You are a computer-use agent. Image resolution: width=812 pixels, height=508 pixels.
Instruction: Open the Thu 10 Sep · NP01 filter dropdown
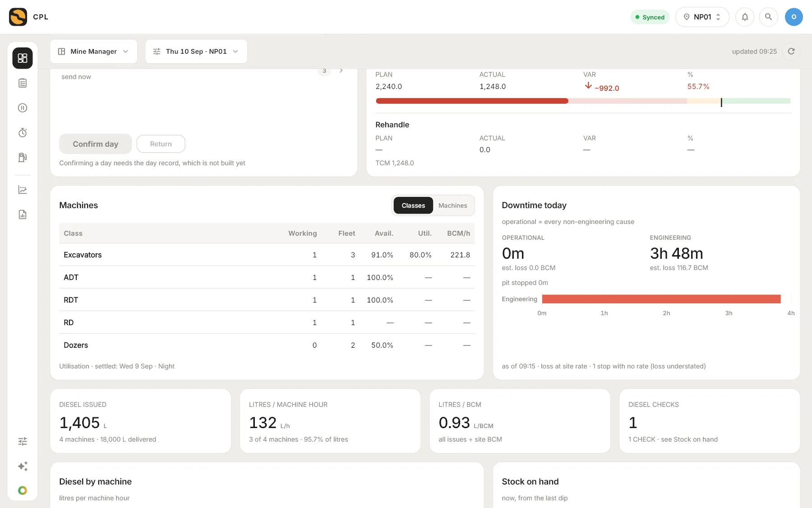[x=196, y=51]
